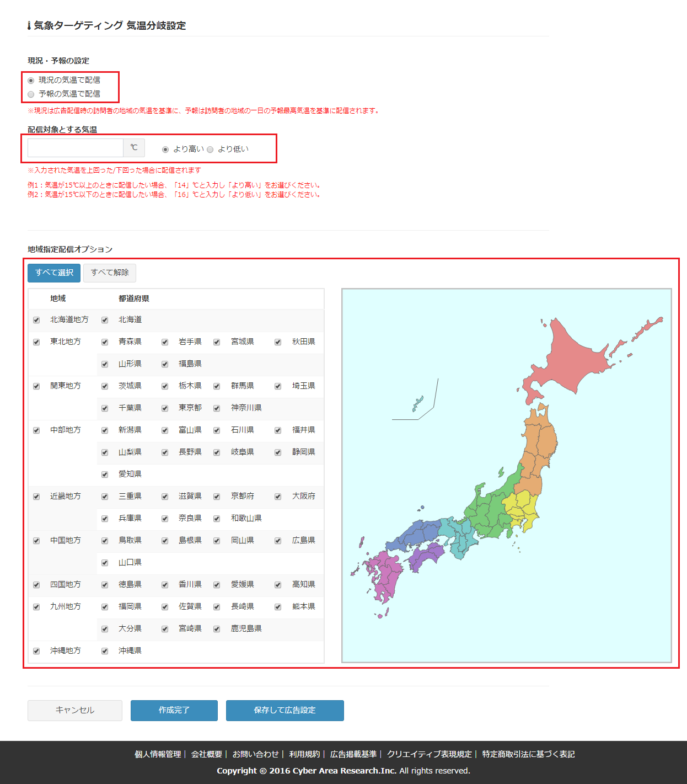Click 'すべて選択' button
Image resolution: width=687 pixels, height=784 pixels.
point(54,273)
